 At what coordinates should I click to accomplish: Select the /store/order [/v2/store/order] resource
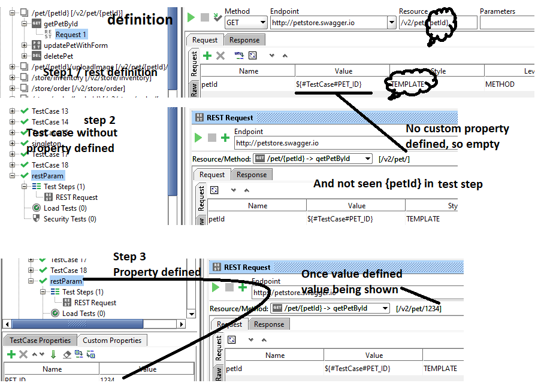coord(78,89)
